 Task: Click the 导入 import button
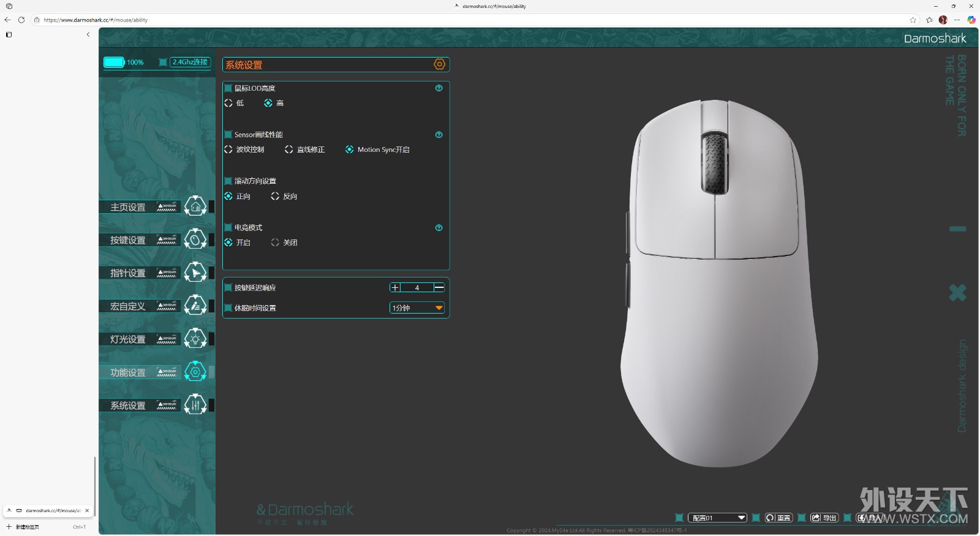pos(870,518)
